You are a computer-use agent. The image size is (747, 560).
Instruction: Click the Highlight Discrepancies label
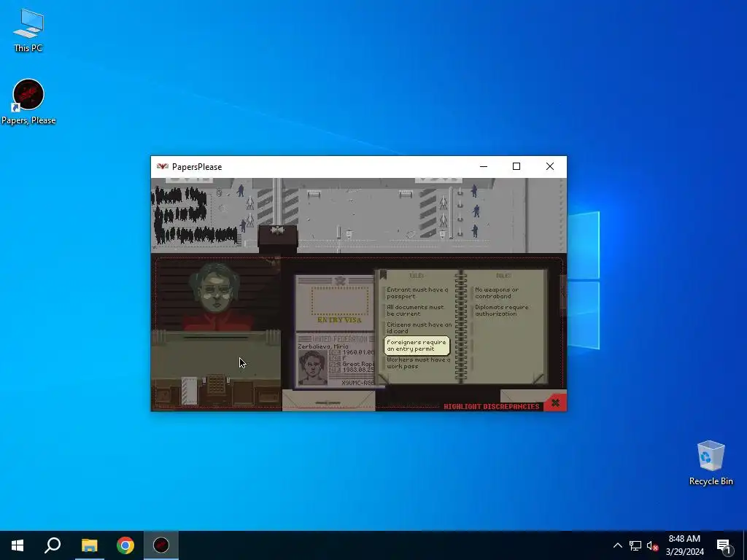point(491,406)
